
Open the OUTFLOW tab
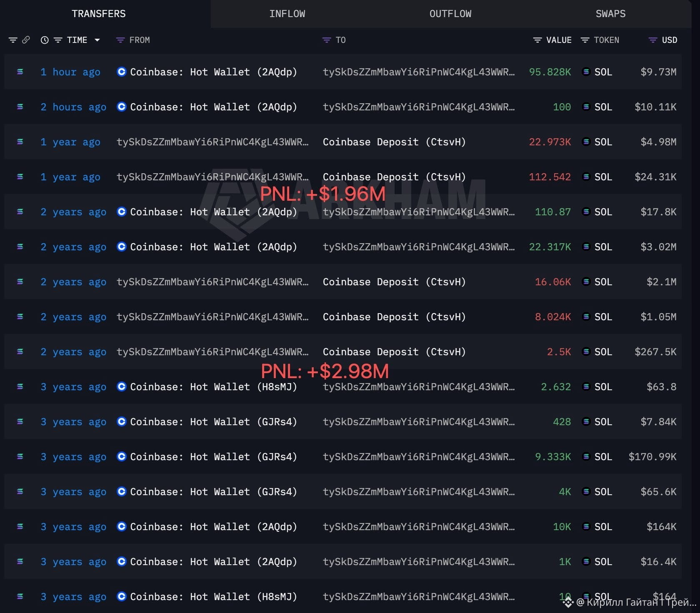[x=450, y=14]
